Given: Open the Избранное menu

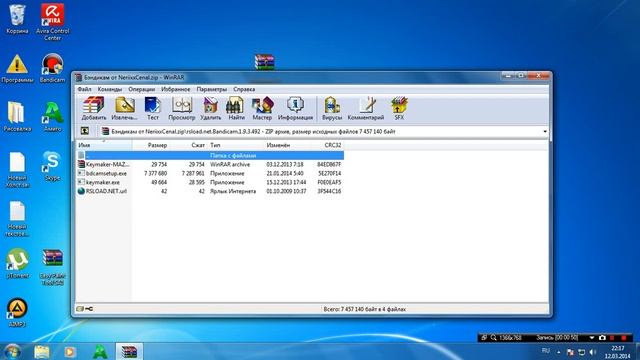Looking at the screenshot, I should tap(176, 89).
